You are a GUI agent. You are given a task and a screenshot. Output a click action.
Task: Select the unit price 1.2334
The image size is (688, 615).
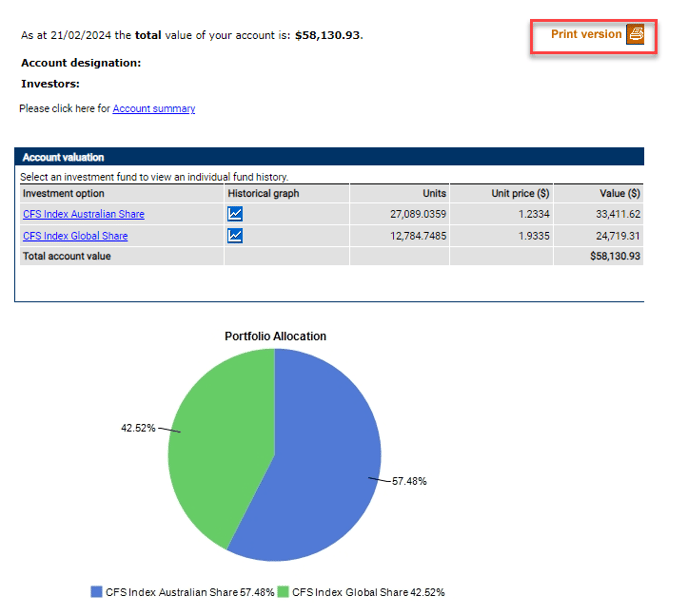tap(534, 214)
